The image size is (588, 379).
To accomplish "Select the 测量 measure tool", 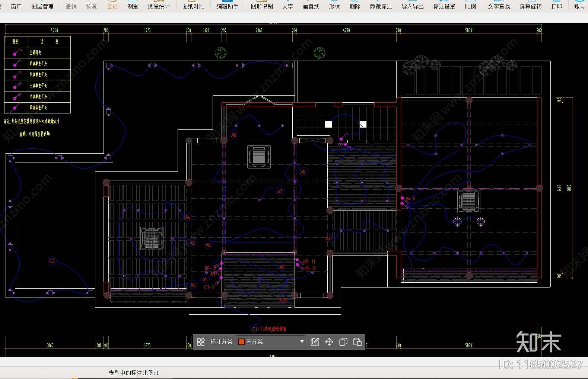I will coord(133,6).
